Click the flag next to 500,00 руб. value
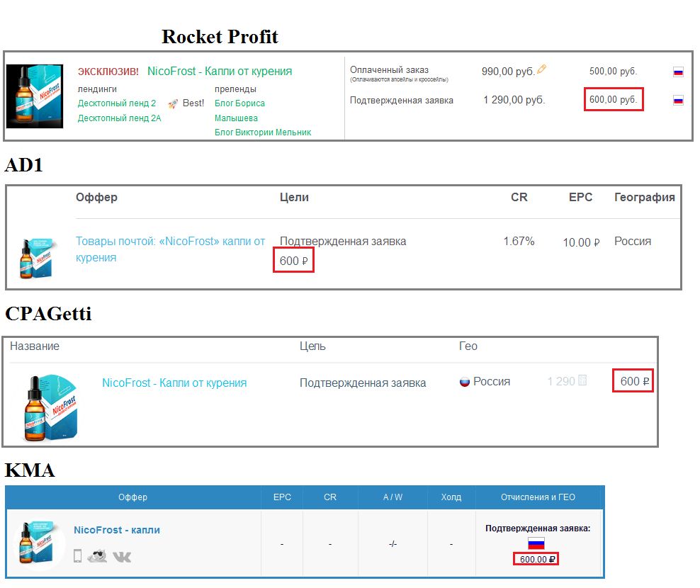The height and width of the screenshot is (588, 700). (679, 71)
